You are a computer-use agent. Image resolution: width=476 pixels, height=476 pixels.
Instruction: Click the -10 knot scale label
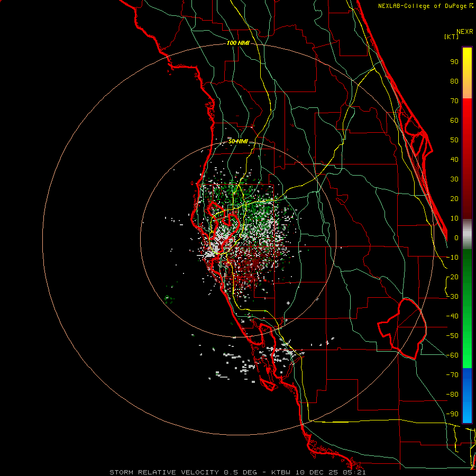[452, 258]
